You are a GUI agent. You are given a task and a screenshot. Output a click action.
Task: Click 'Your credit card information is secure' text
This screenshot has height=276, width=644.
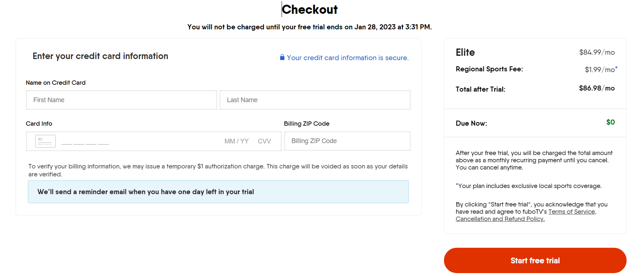point(348,58)
